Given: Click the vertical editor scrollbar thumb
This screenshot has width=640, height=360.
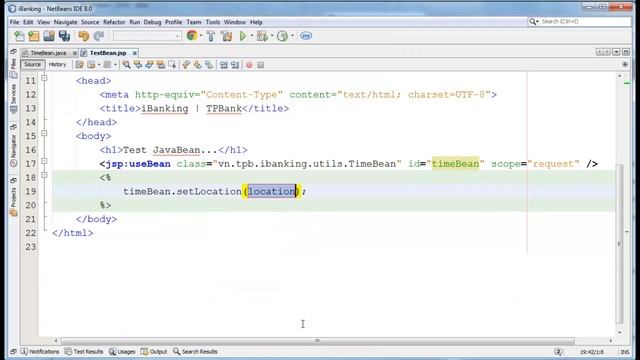Looking at the screenshot, I should pyautogui.click(x=619, y=243).
